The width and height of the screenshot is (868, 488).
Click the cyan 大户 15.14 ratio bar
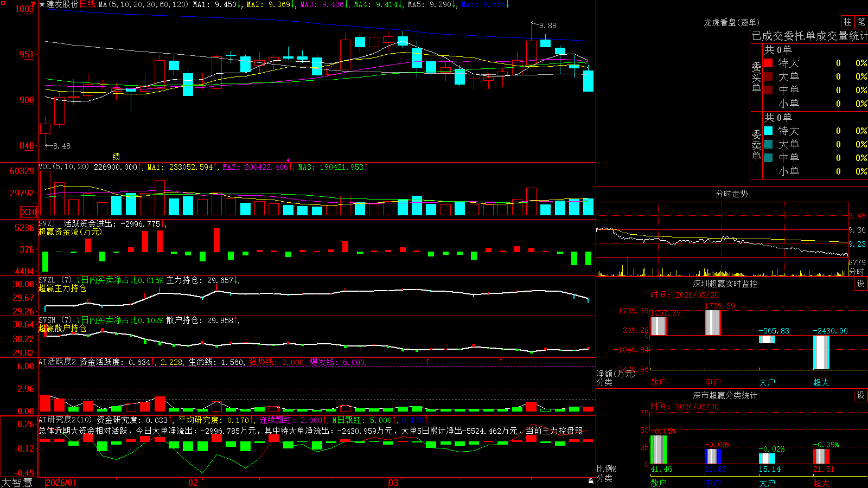[x=767, y=458]
